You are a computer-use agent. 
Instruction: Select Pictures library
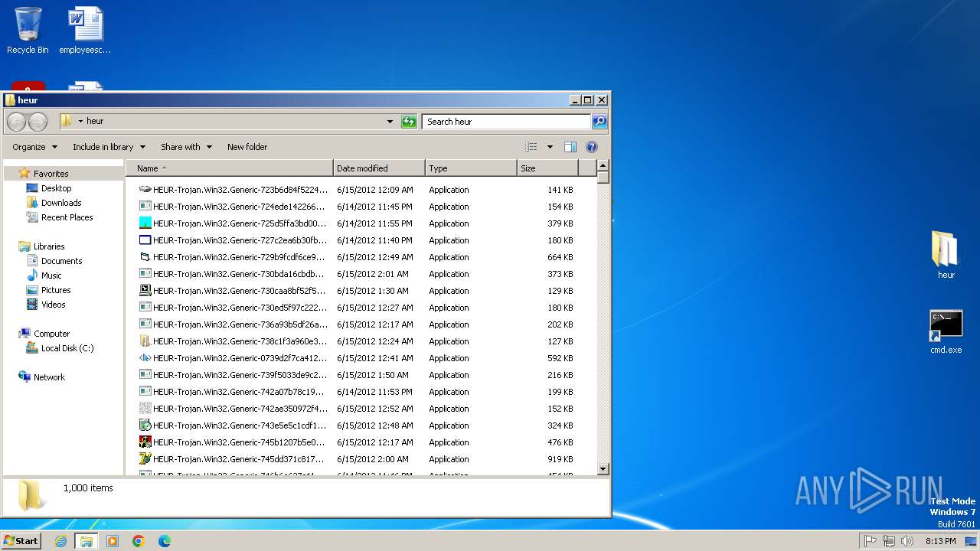click(x=56, y=290)
